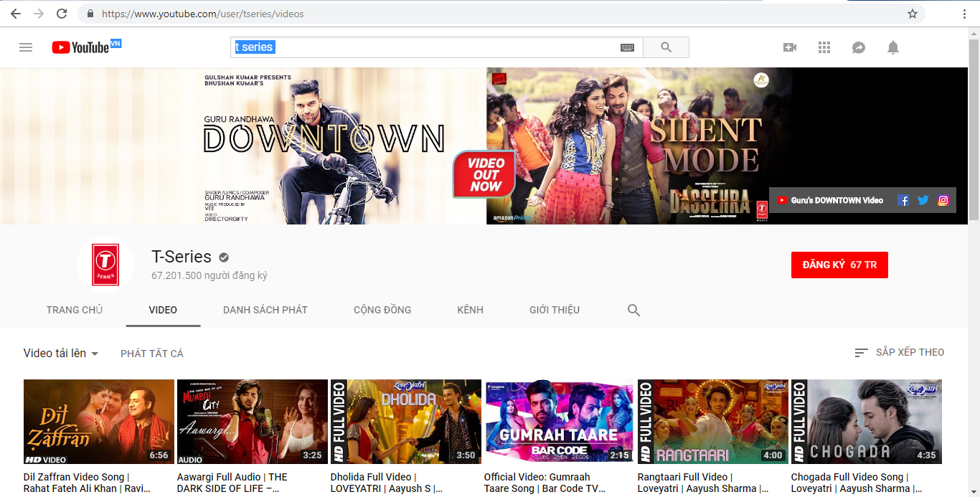This screenshot has height=497, width=980.
Task: Open Aawargi Full Audio title link
Action: (232, 483)
